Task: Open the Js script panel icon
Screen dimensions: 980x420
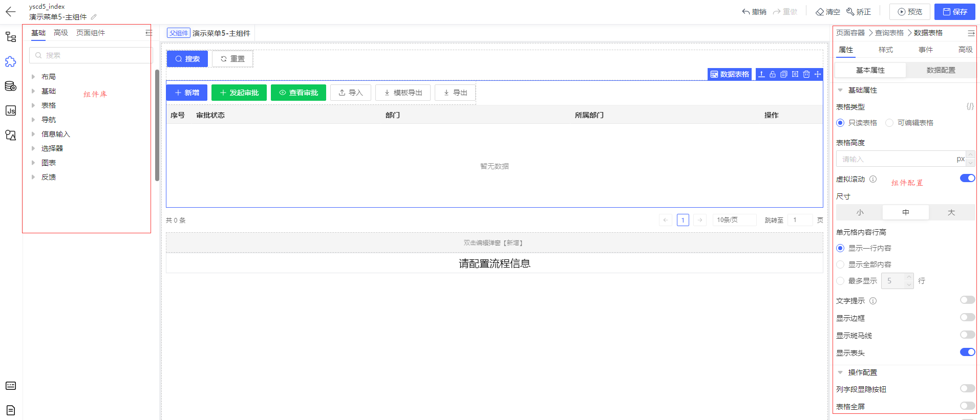Action: (11, 110)
